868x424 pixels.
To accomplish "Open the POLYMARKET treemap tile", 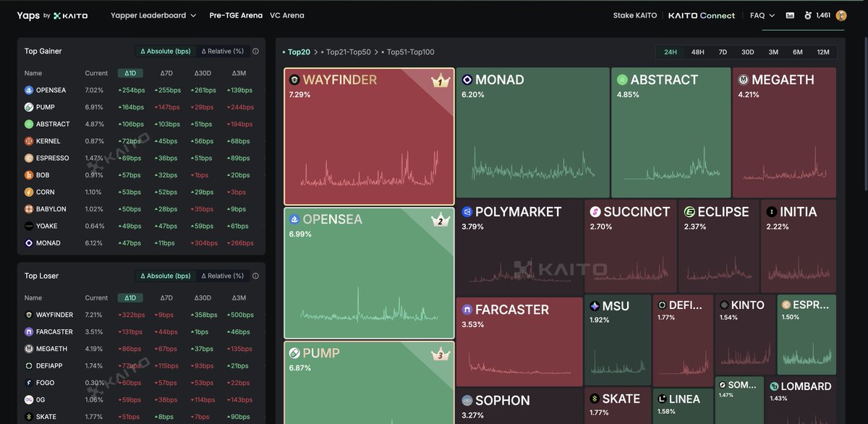I will (x=519, y=247).
